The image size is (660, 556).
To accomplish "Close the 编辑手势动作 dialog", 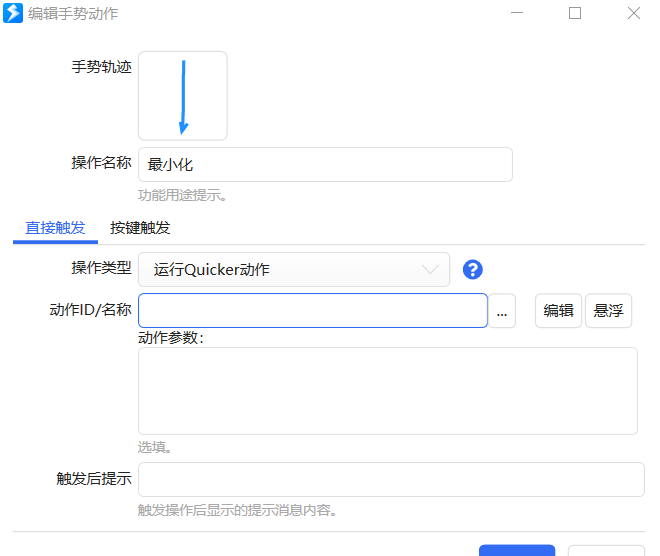I will (633, 13).
